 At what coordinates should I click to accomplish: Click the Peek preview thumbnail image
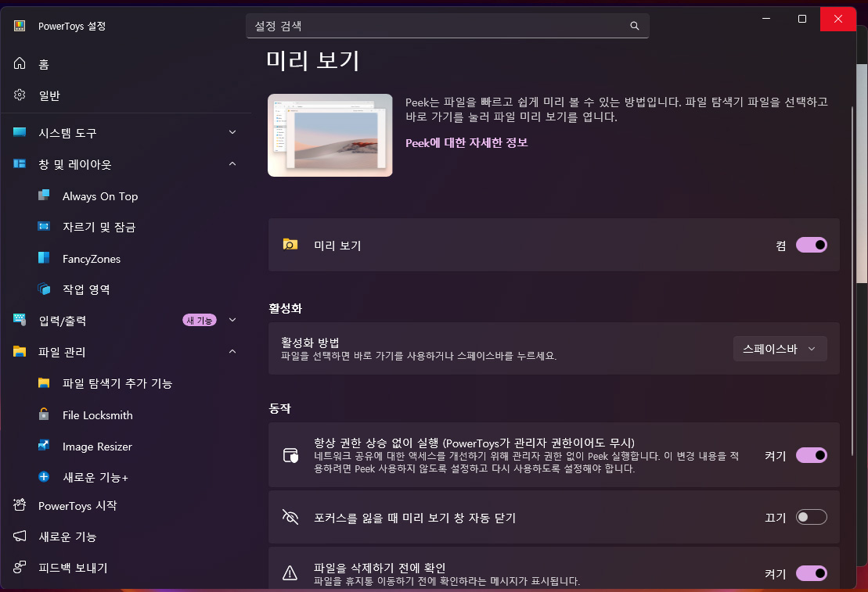[330, 135]
